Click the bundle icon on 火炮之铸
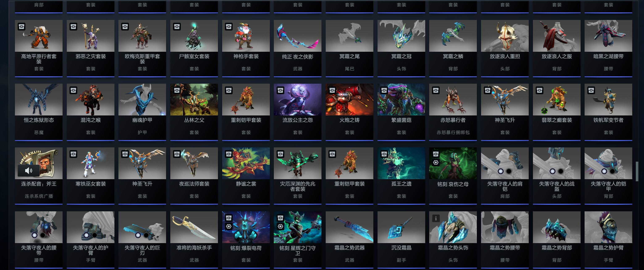Screen dimensions: 644x270 click(x=332, y=90)
